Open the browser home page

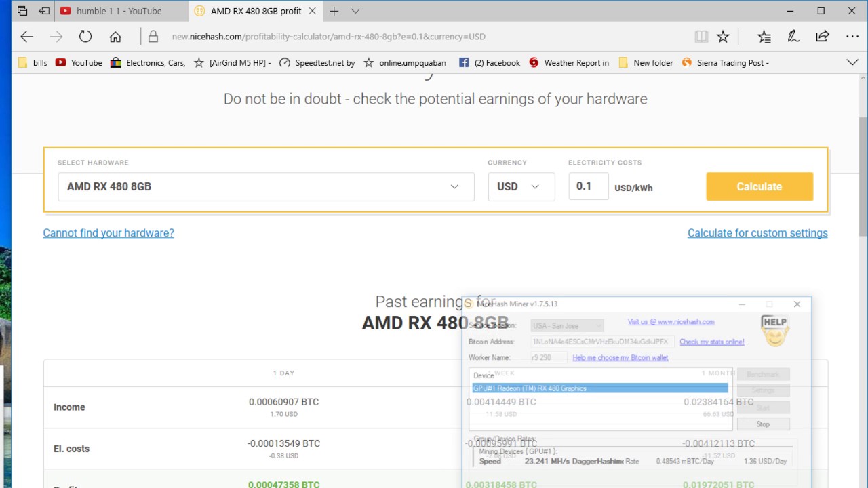click(x=115, y=37)
